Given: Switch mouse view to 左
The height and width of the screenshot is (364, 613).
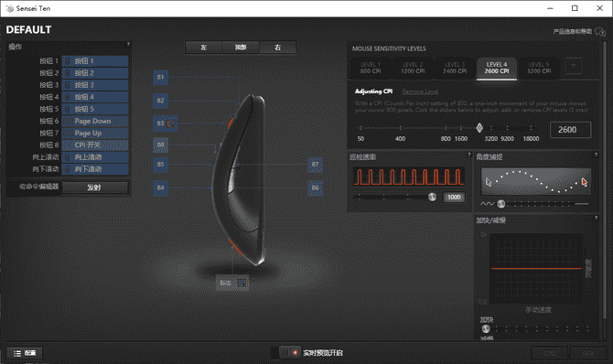Looking at the screenshot, I should click(x=204, y=48).
